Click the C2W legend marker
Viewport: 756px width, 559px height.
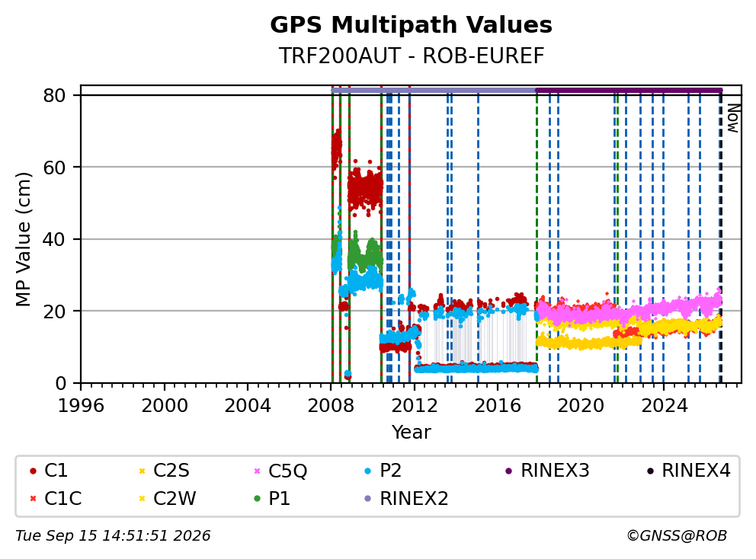pos(142,498)
